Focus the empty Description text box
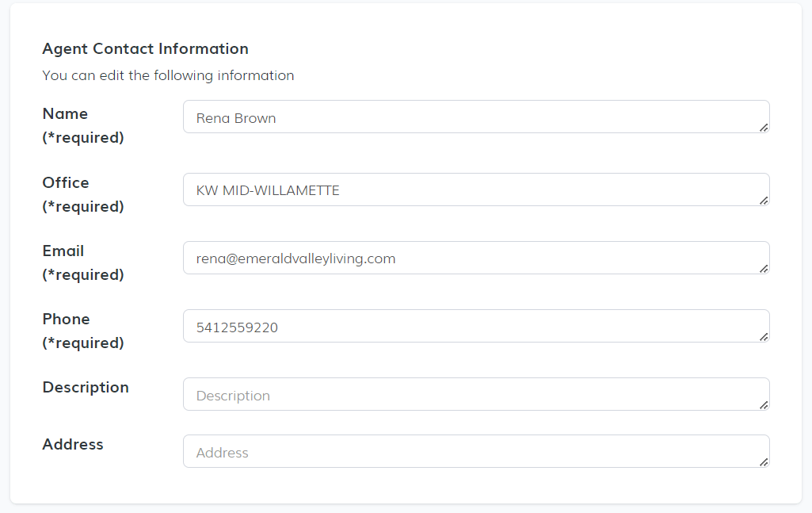Viewport: 812px width, 513px height. [475, 395]
